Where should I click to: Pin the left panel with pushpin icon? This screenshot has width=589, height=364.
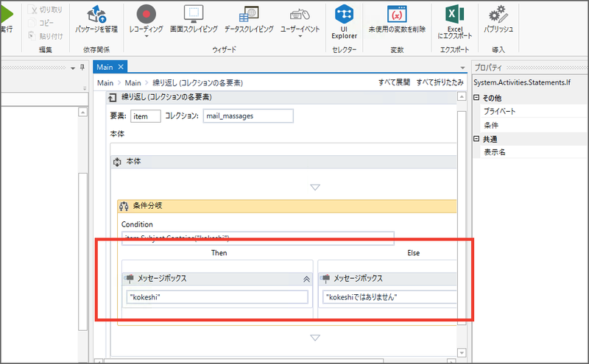(82, 67)
